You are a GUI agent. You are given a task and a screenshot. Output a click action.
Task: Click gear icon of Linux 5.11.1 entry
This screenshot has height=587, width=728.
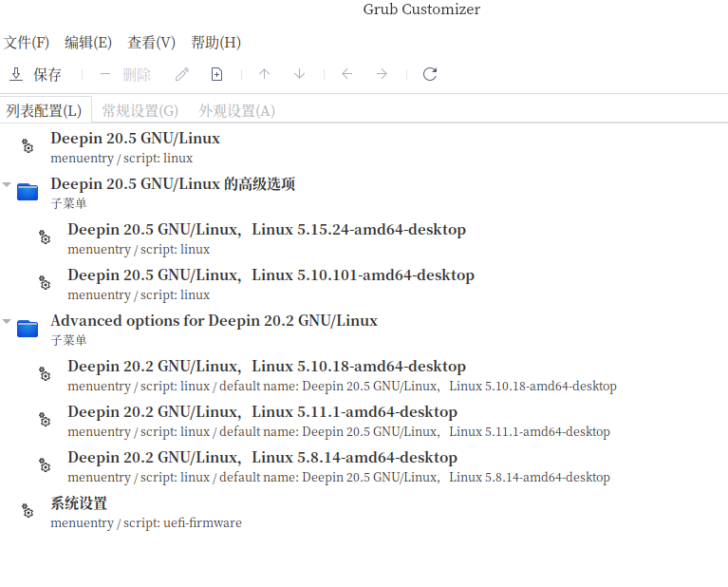click(44, 419)
